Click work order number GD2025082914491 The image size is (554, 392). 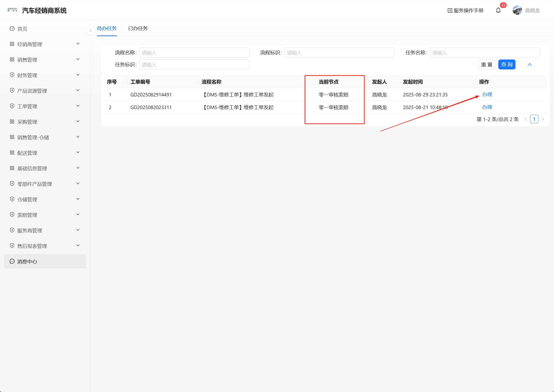151,95
